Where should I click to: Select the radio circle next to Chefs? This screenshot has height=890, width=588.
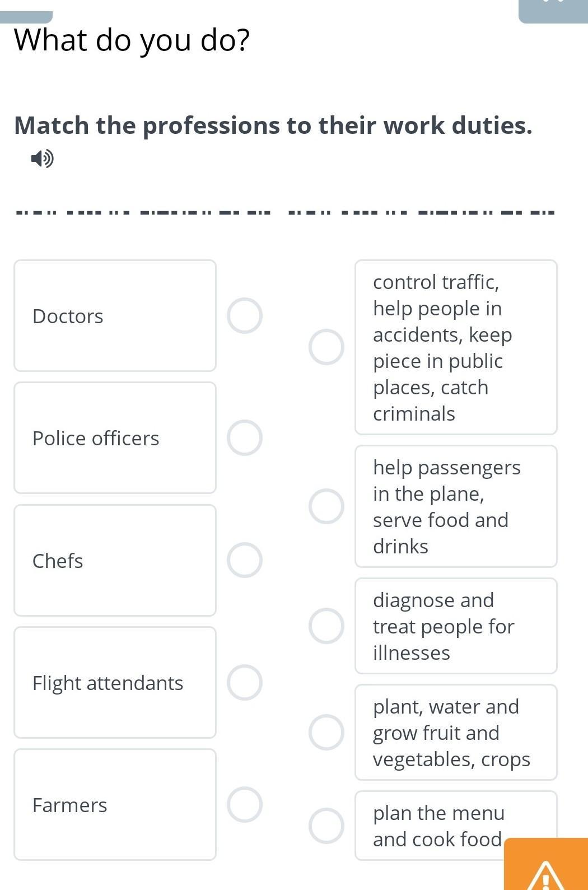[244, 560]
